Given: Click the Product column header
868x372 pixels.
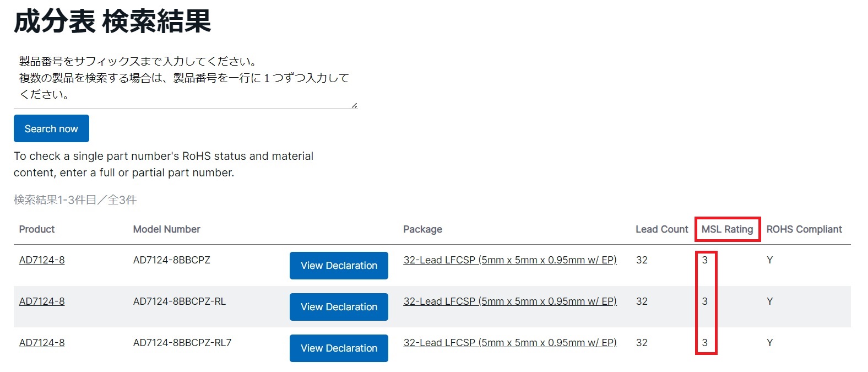Looking at the screenshot, I should 37,229.
